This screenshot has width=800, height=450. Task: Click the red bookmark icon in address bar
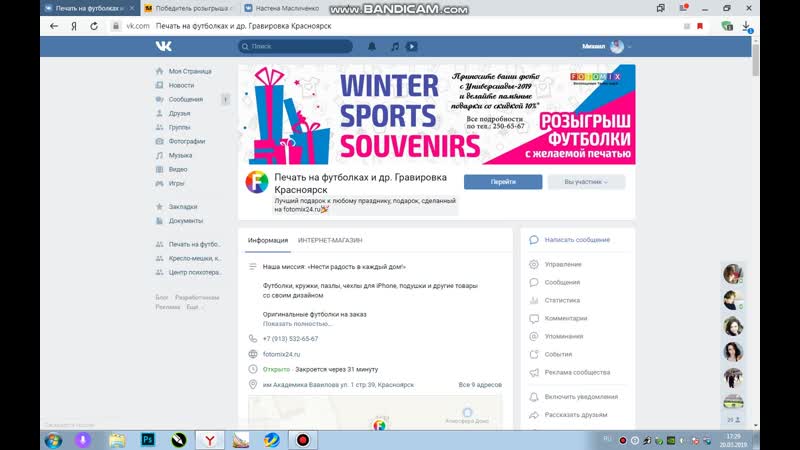click(700, 26)
